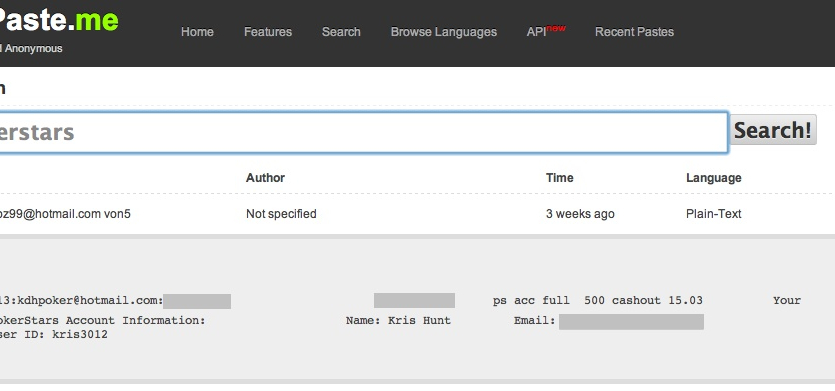The width and height of the screenshot is (835, 391).
Task: Open Browse Languages page
Action: click(444, 32)
